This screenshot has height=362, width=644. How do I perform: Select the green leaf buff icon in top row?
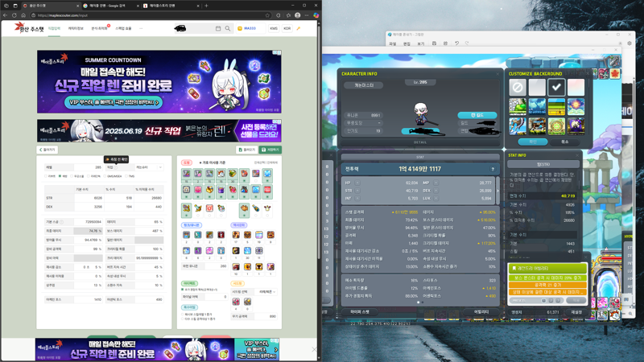(x=233, y=174)
